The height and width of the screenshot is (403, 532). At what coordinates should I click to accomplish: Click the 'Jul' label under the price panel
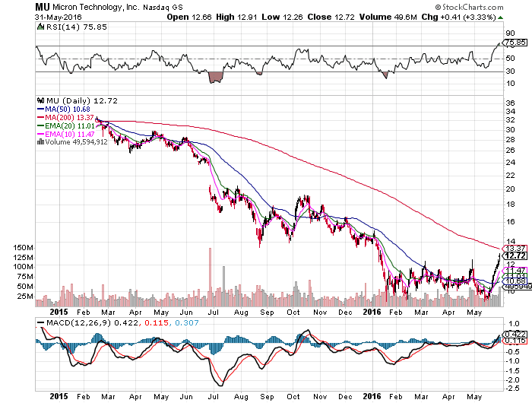(x=213, y=312)
